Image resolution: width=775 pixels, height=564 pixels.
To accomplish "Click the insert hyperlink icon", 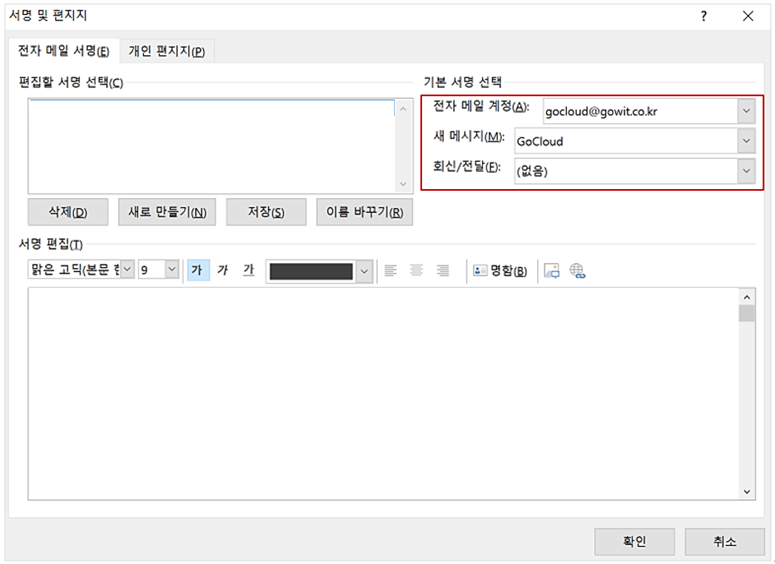I will (x=577, y=271).
